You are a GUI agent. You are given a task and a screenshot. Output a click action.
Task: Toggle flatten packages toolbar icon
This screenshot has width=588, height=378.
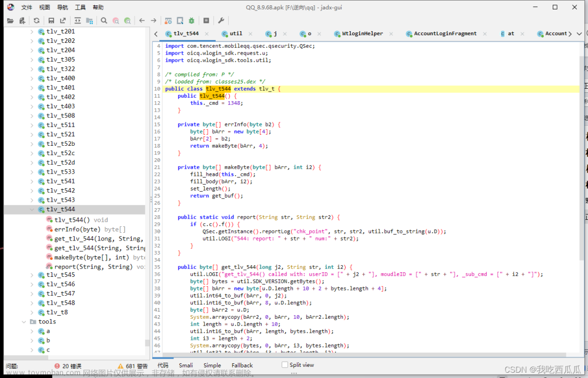(x=89, y=21)
